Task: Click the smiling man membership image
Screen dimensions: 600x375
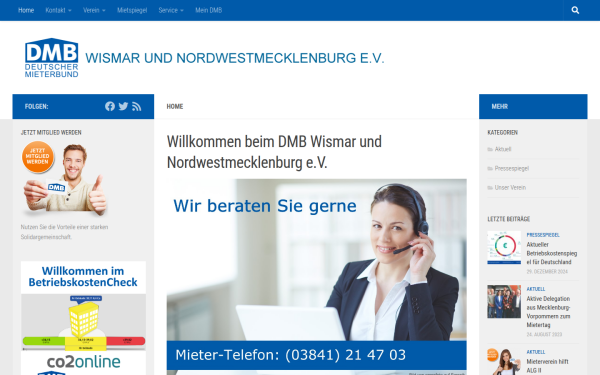Action: [x=66, y=178]
